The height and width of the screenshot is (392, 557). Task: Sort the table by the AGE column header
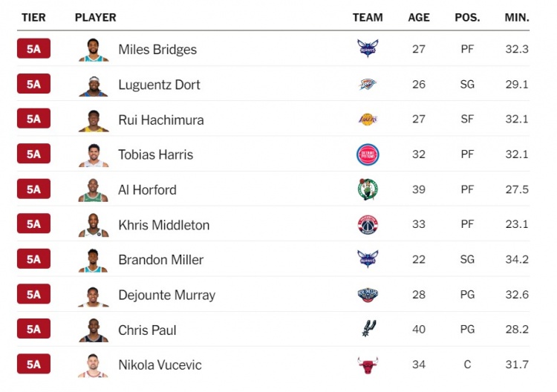point(419,17)
